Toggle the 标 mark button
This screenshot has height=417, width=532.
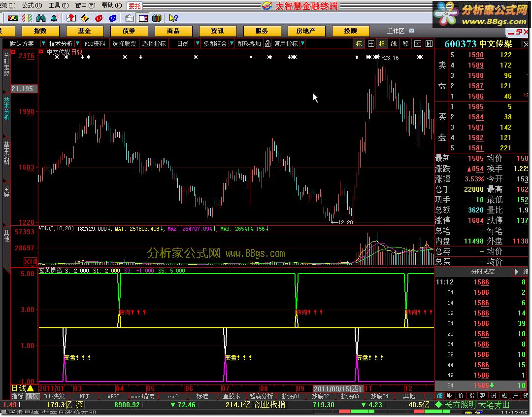(359, 43)
